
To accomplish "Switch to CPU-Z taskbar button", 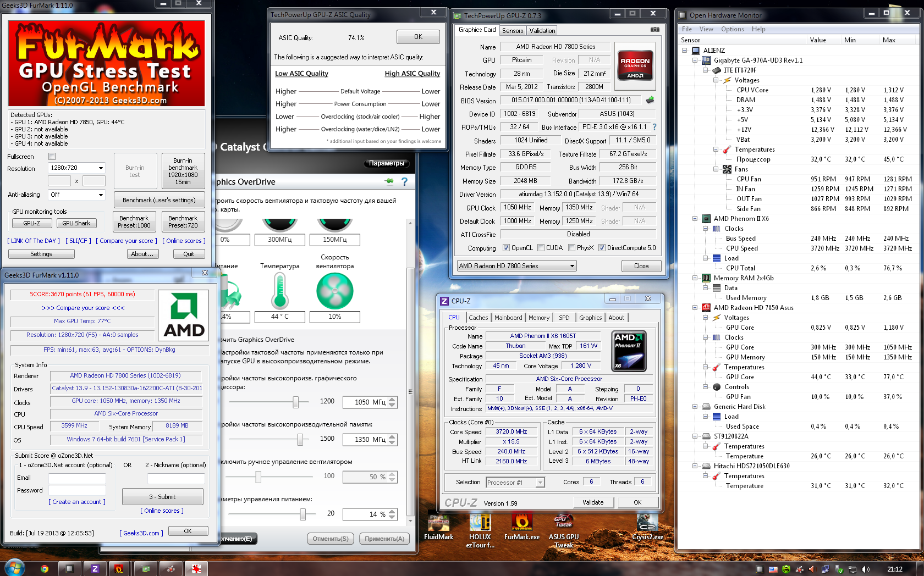I will pyautogui.click(x=95, y=569).
